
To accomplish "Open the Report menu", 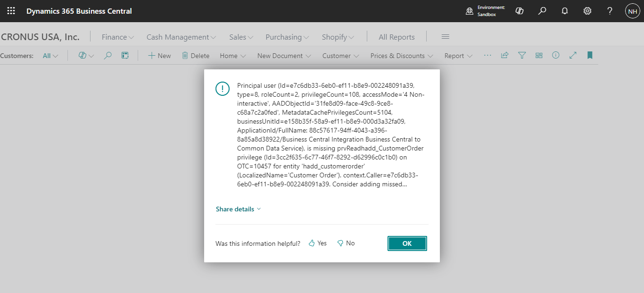I will 459,56.
